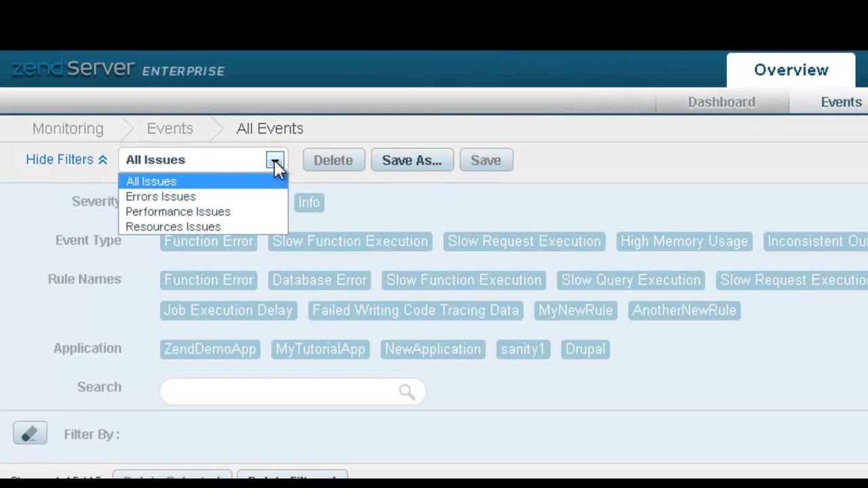Choose Errors Issues from the list
868x488 pixels.
tap(203, 197)
